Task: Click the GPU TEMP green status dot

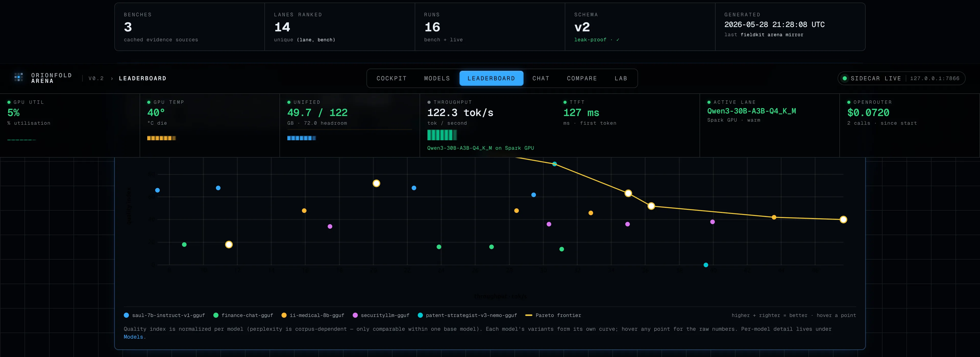Action: tap(149, 102)
